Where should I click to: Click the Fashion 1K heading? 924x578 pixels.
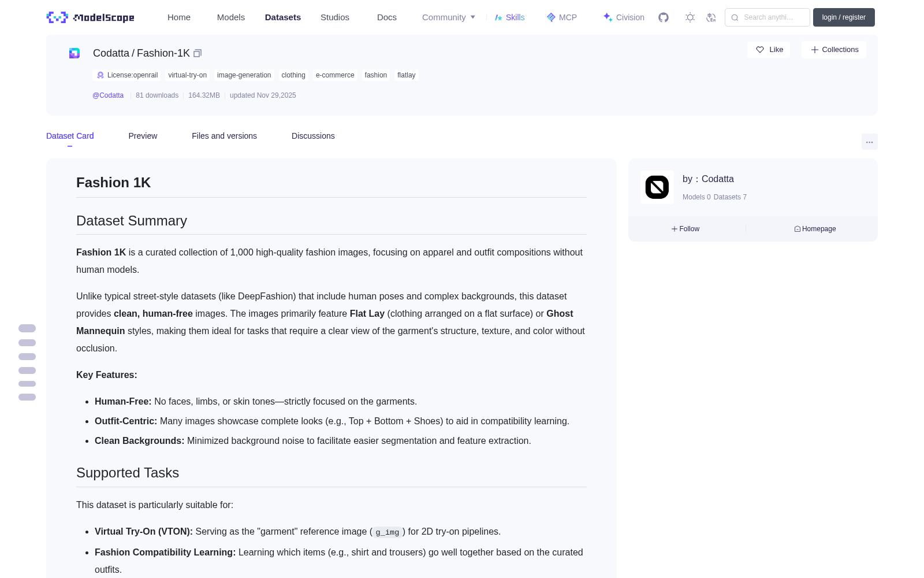(x=113, y=183)
